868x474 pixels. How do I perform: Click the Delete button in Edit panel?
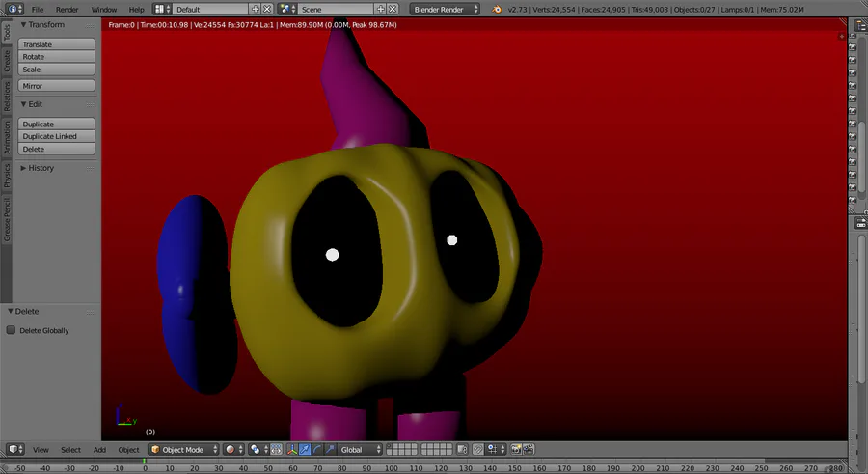57,149
